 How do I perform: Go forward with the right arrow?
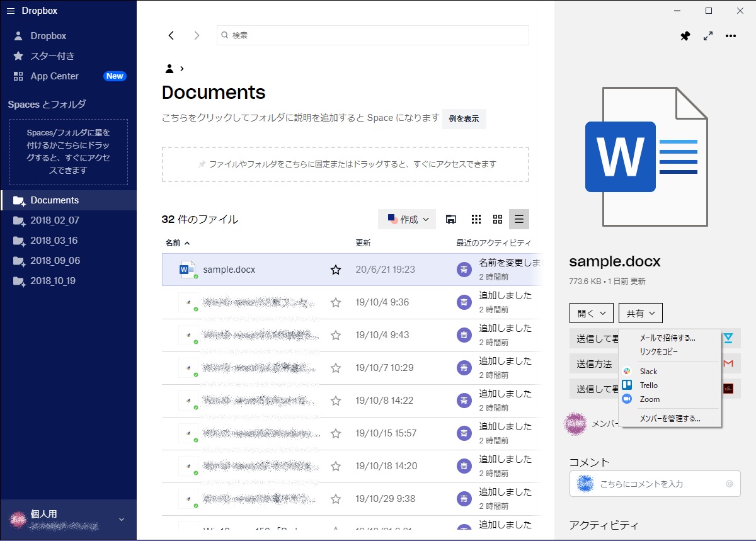pyautogui.click(x=197, y=35)
